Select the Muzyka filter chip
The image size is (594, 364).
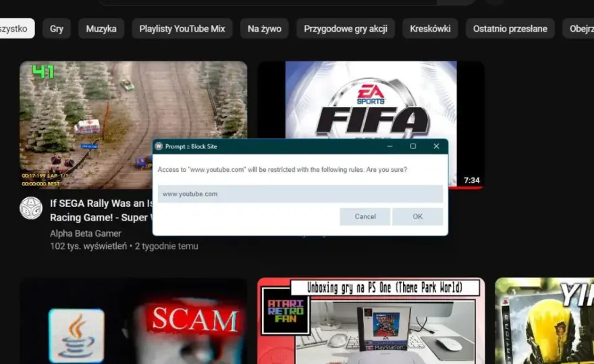(101, 28)
